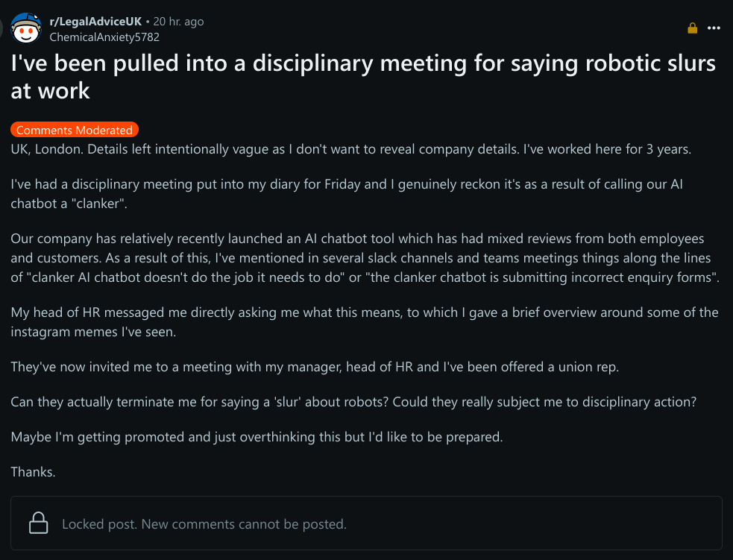Click the sentence 'I've worked here for 3 years.'
The width and height of the screenshot is (733, 560).
(607, 149)
